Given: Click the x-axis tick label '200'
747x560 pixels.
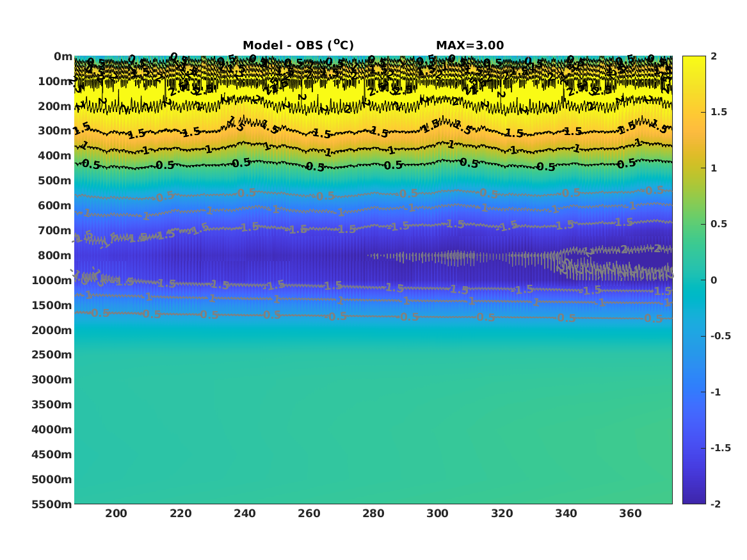Looking at the screenshot, I should [116, 513].
